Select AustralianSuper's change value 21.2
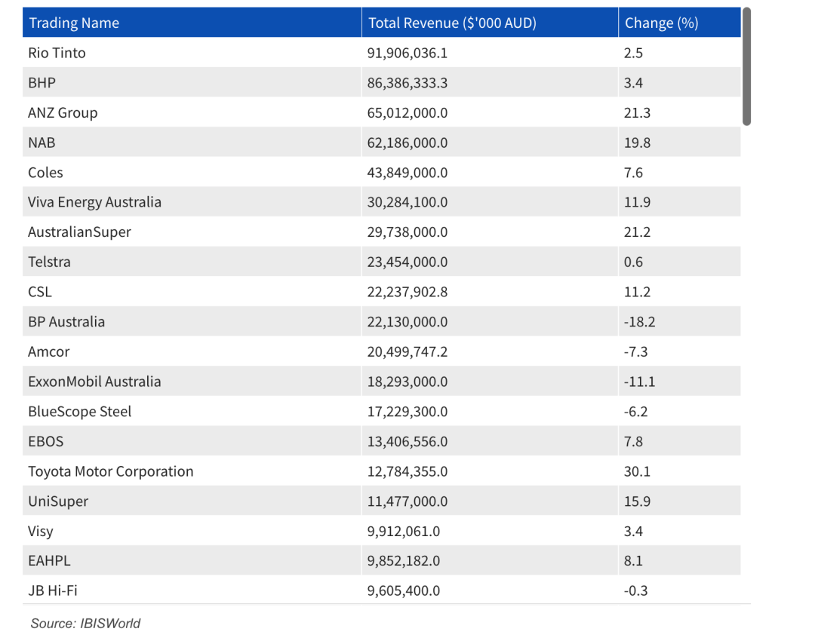Viewport: 815px width, 644px height. point(637,232)
